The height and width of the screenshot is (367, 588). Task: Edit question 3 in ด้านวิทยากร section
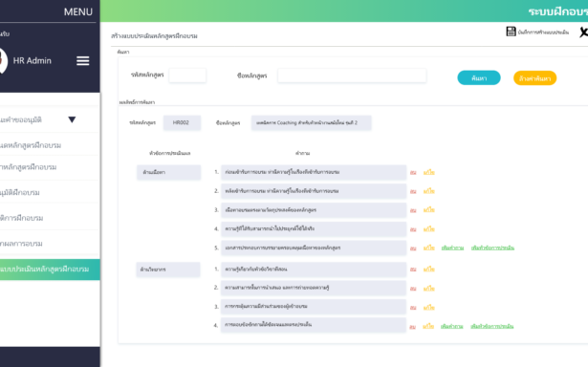(429, 308)
